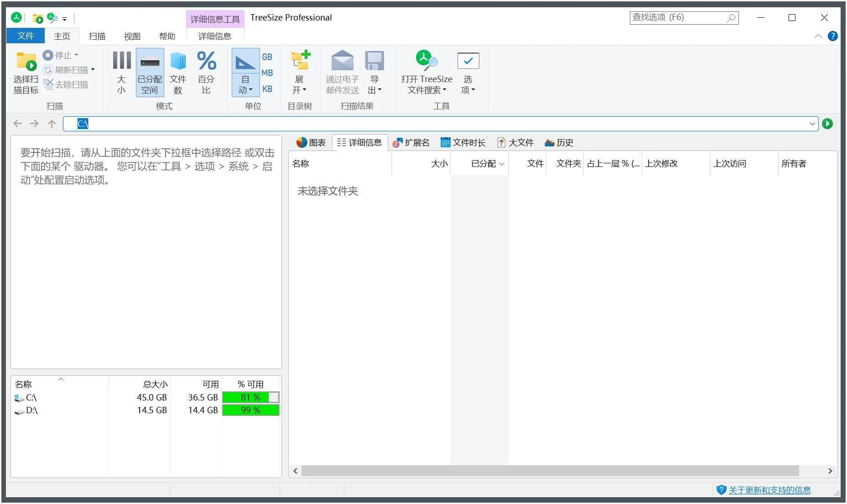Select the 选择扫描目标 scan target icon
This screenshot has height=504, width=847.
[25, 72]
